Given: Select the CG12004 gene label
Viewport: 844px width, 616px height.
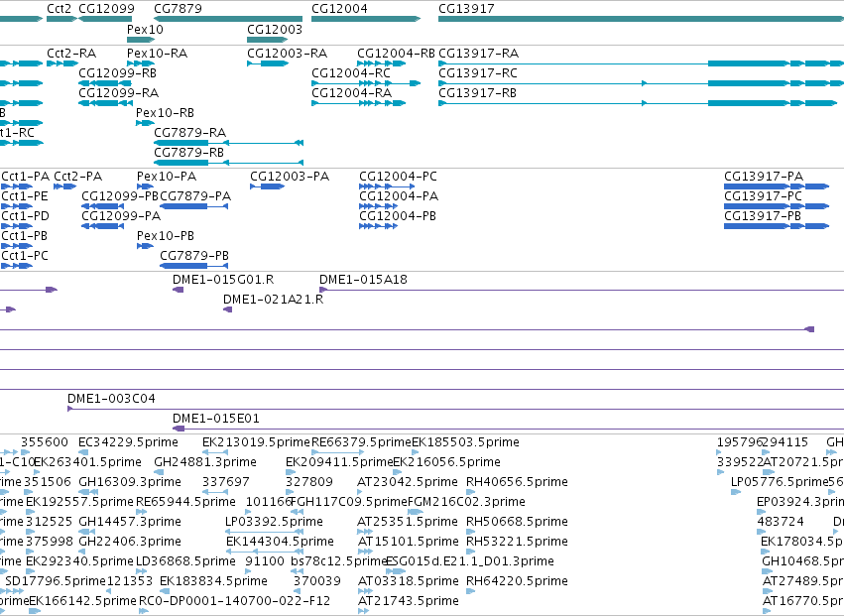Looking at the screenshot, I should [x=339, y=9].
